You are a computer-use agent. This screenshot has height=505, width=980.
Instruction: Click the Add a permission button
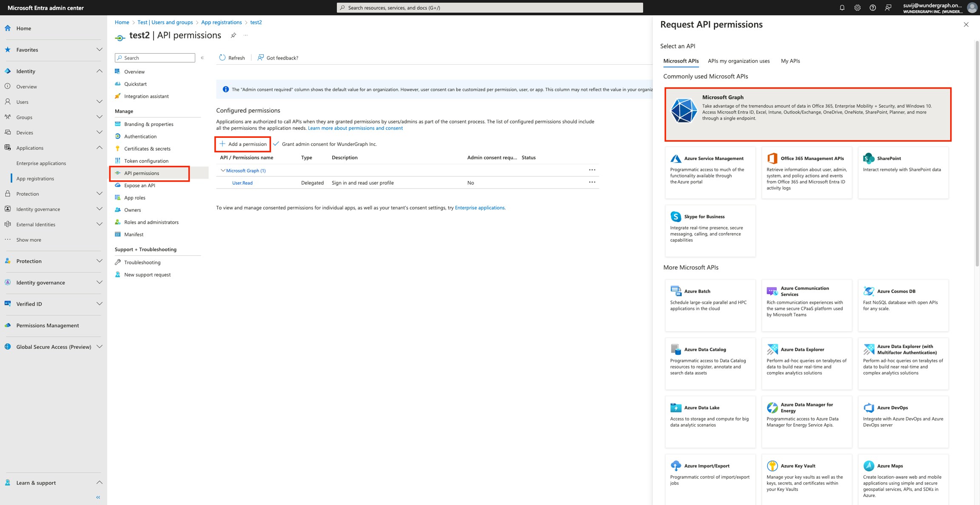242,144
